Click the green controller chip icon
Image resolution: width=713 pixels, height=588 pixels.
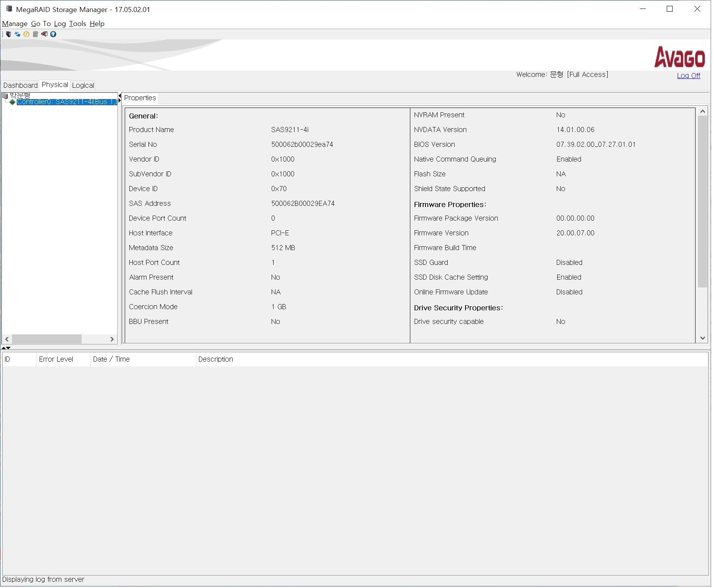pyautogui.click(x=12, y=102)
